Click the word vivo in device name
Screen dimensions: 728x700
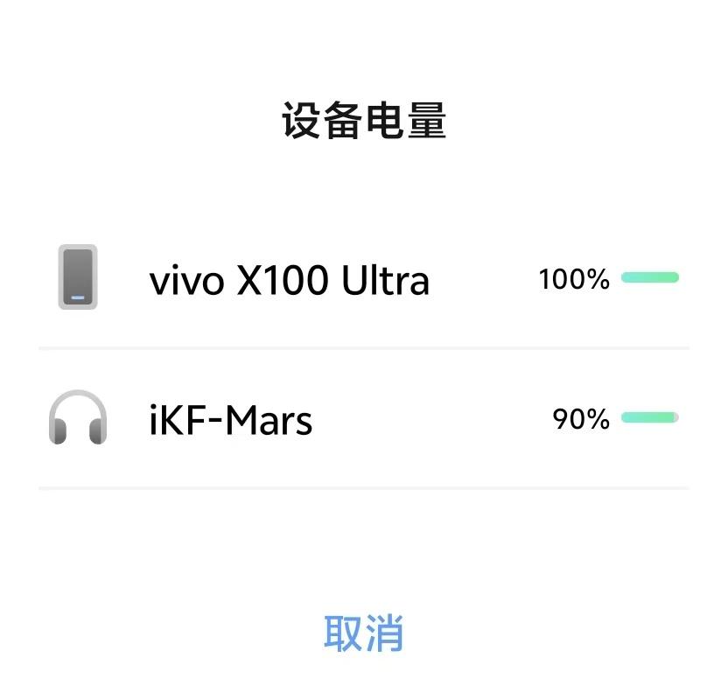click(186, 282)
